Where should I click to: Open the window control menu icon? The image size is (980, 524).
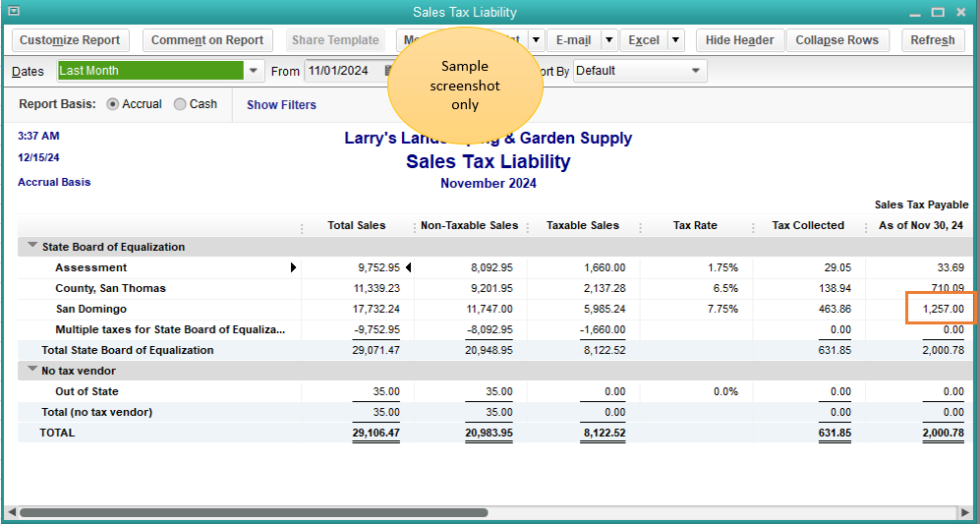pos(12,12)
